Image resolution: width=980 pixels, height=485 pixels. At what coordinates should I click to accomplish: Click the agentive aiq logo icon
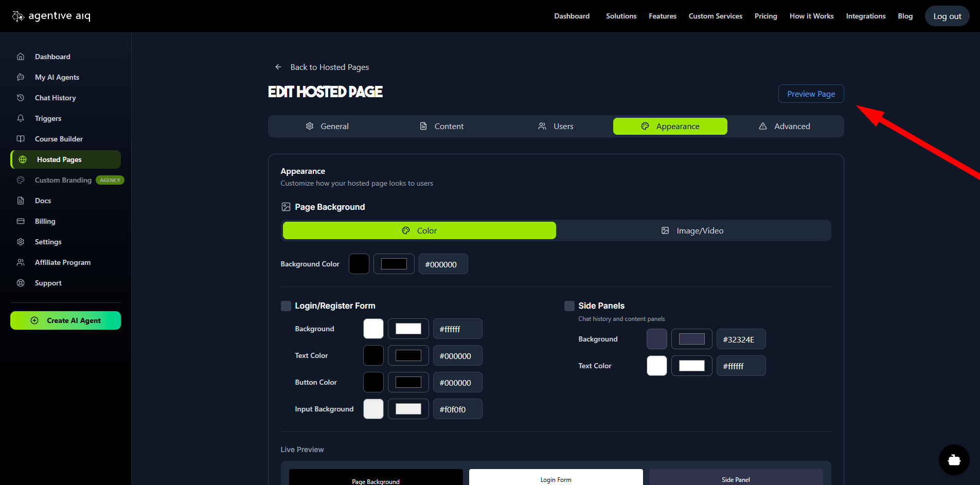[18, 16]
